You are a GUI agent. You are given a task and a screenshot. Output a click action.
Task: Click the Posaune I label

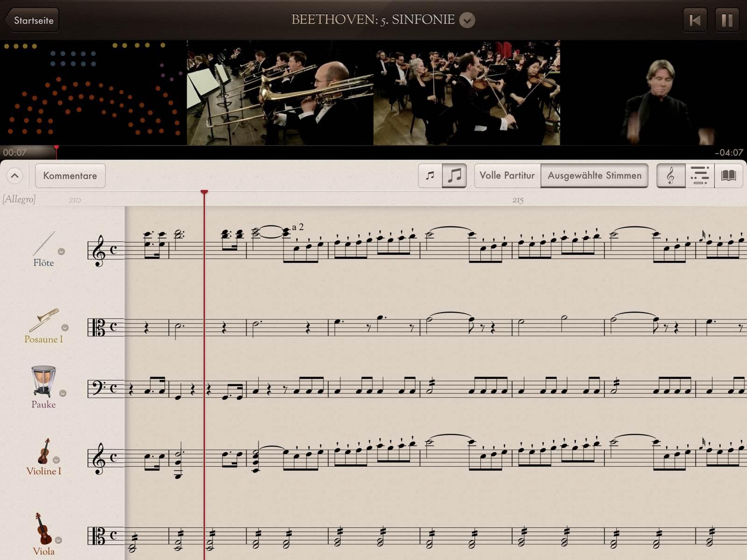pyautogui.click(x=43, y=339)
